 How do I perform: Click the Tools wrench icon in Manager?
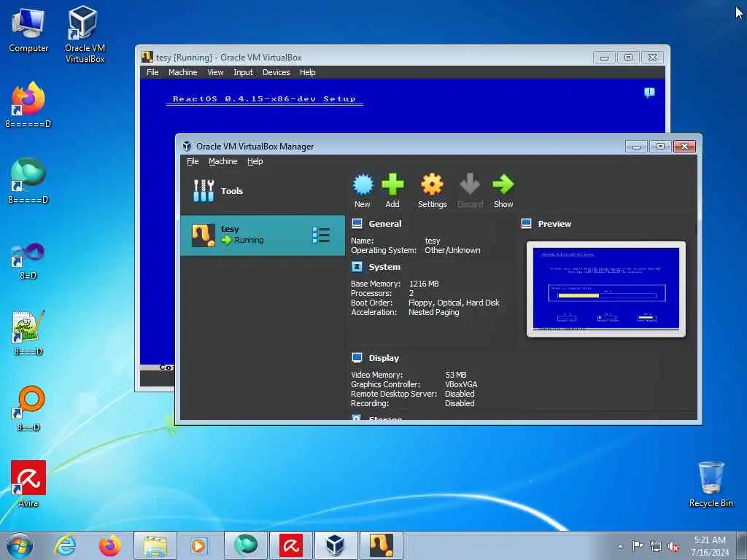pos(204,190)
